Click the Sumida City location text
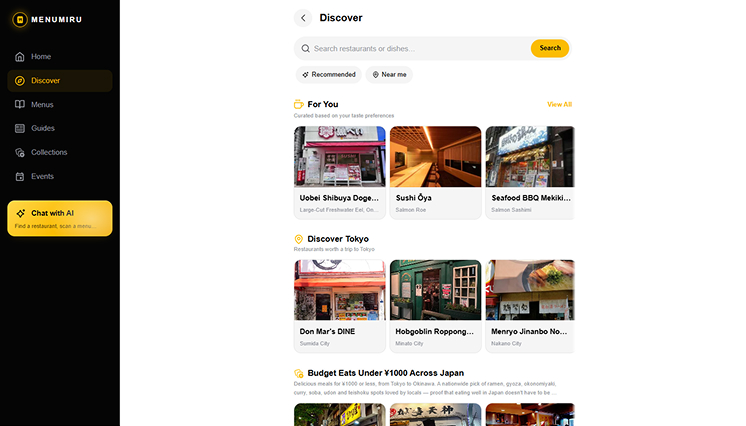Viewport: 746px width, 426px height. tap(314, 344)
